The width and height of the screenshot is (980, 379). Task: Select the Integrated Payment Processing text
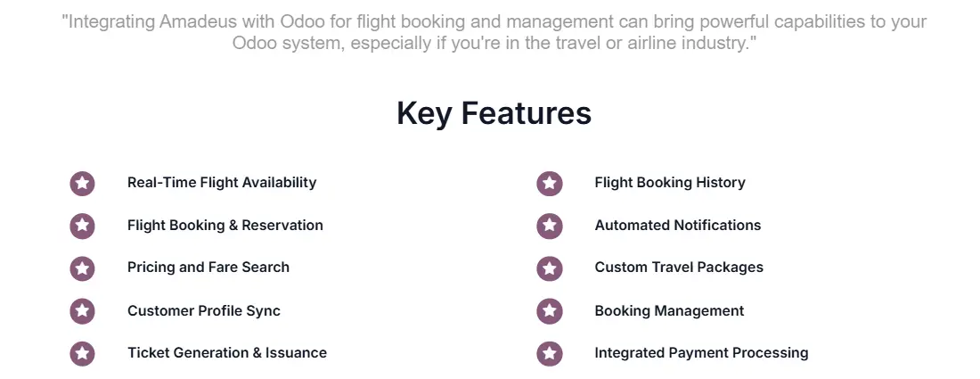click(x=701, y=353)
